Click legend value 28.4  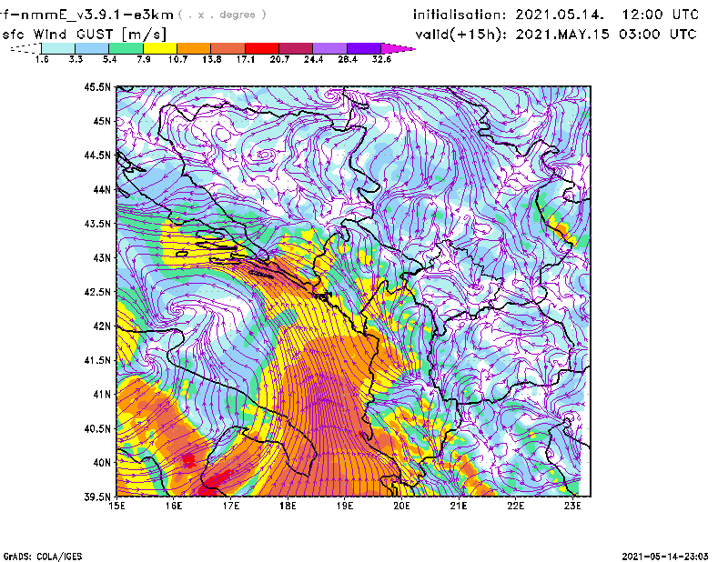coord(348,59)
